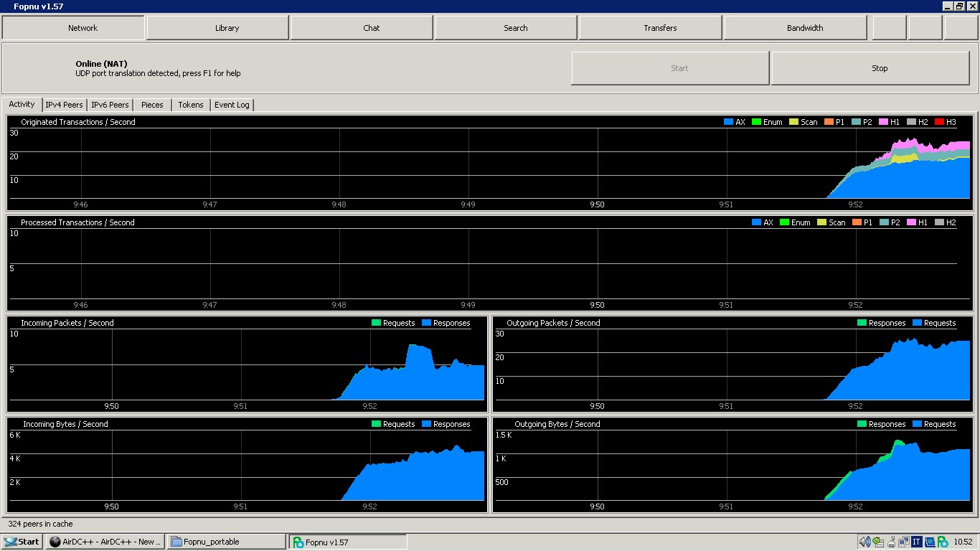The width and height of the screenshot is (980, 551).
Task: Click the 324 peers in cache status
Action: pos(40,524)
